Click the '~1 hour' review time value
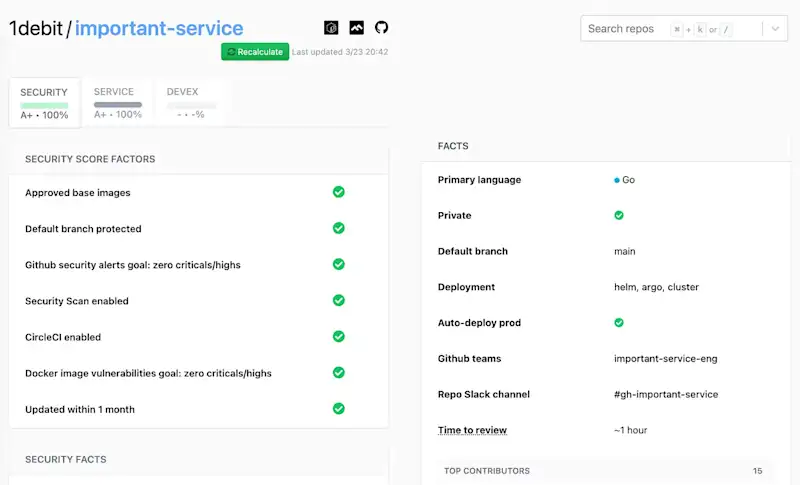Screen dimensions: 800x485 click(x=631, y=430)
